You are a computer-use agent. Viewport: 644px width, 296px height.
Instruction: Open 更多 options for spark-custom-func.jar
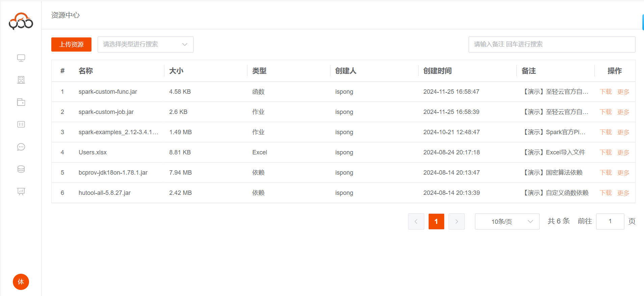point(623,92)
